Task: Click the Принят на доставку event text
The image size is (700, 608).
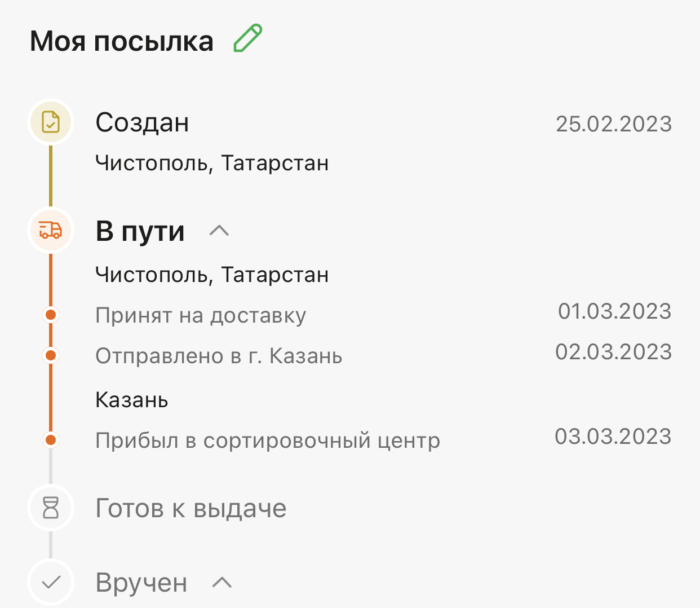Action: click(201, 315)
